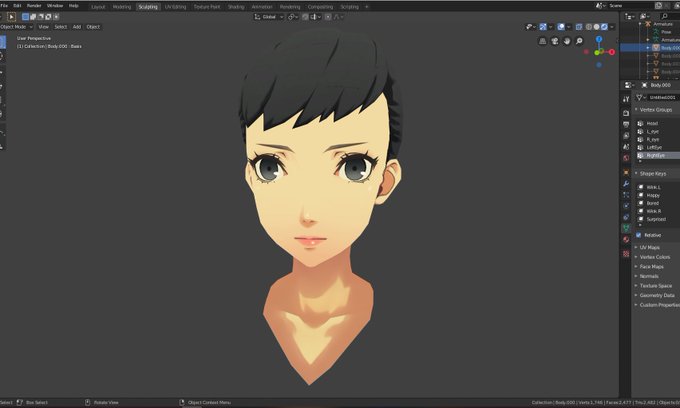
Task: Click the orthographic/perspective grid toggle
Action: tap(543, 41)
